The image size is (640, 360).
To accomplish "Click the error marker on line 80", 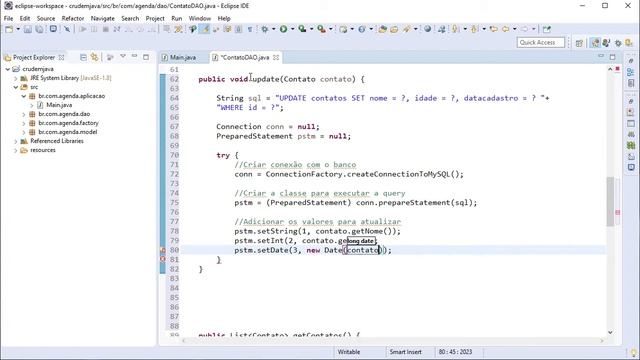I will tap(162, 250).
